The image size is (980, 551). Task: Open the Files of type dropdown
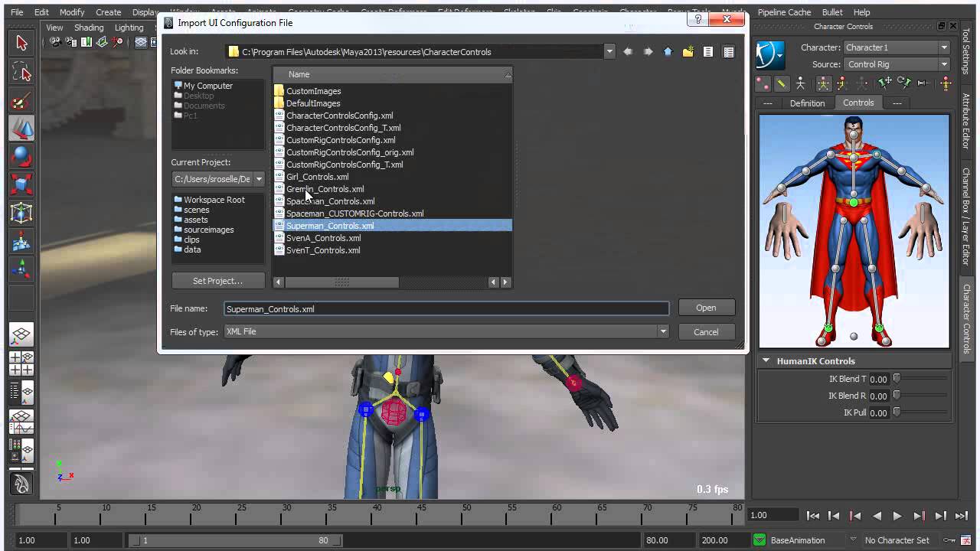tap(663, 331)
